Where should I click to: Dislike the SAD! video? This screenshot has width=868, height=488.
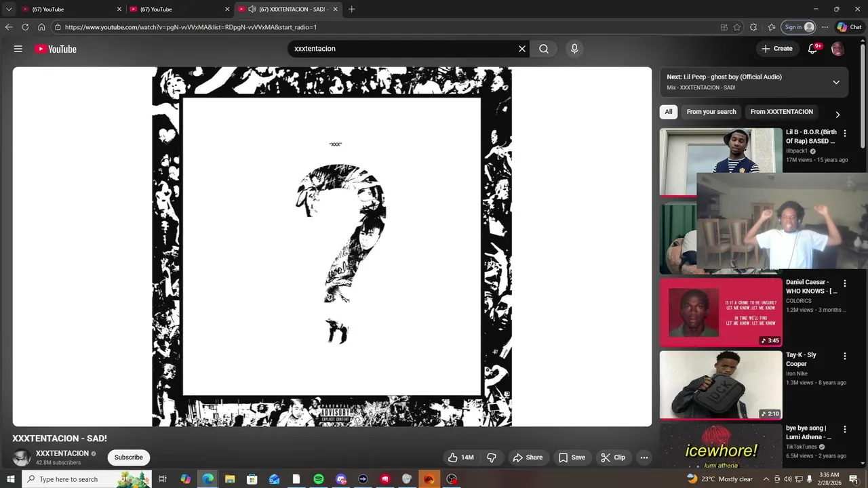[x=492, y=457]
